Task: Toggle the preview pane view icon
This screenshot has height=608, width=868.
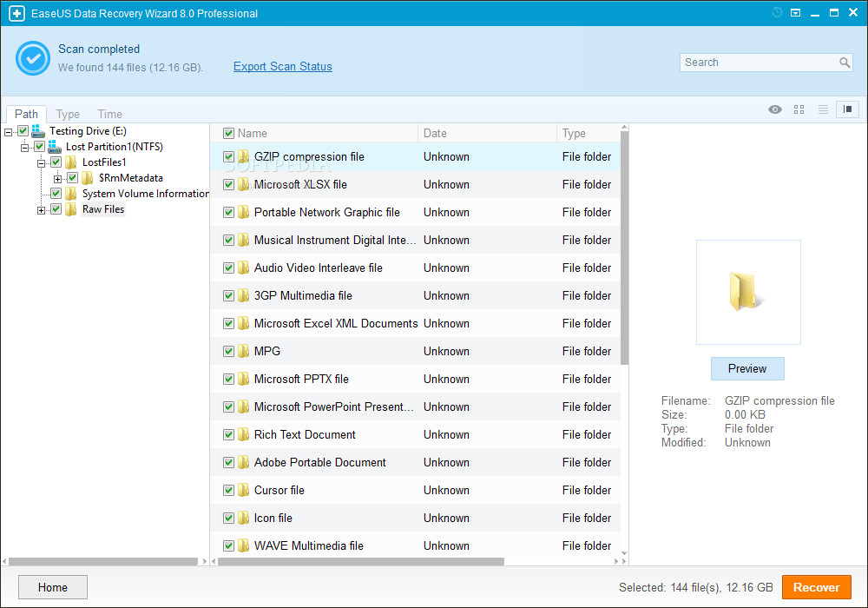Action: (x=847, y=109)
